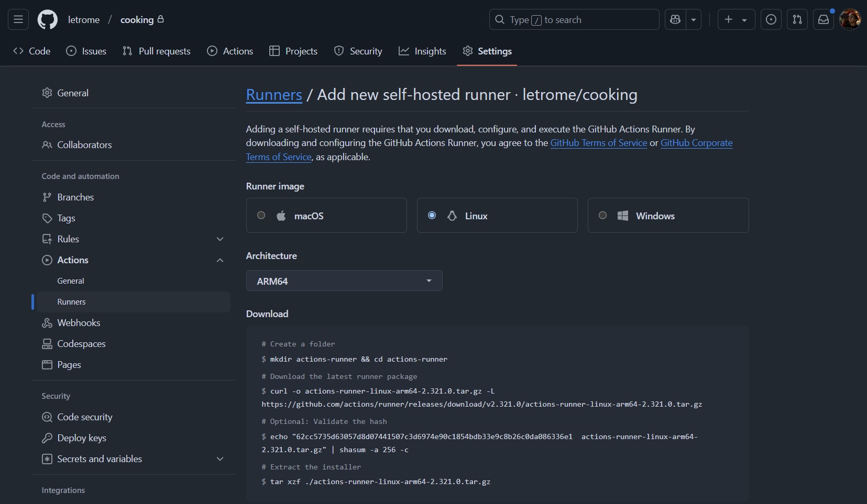Image resolution: width=867 pixels, height=504 pixels.
Task: Open the notifications inbox
Action: (x=824, y=19)
